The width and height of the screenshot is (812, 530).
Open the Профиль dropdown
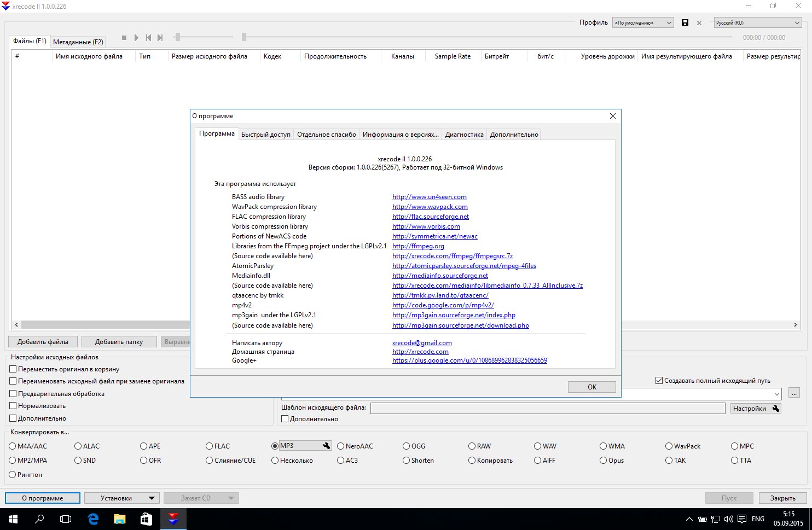click(643, 23)
